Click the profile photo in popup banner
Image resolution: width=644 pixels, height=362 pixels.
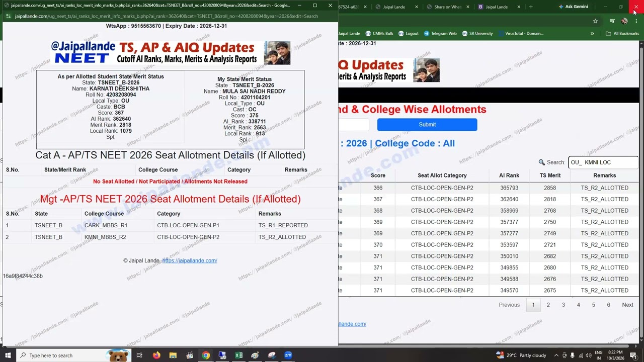pos(277,53)
